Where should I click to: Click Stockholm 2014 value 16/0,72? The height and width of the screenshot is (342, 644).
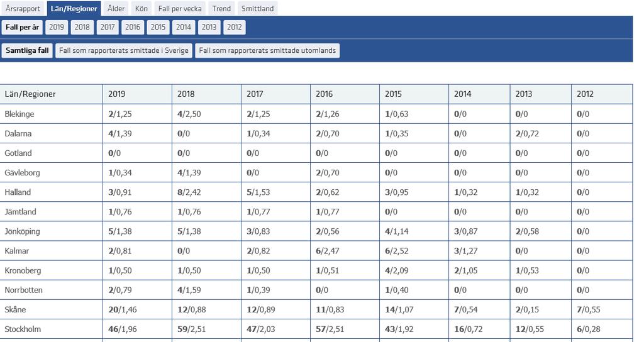(468, 329)
